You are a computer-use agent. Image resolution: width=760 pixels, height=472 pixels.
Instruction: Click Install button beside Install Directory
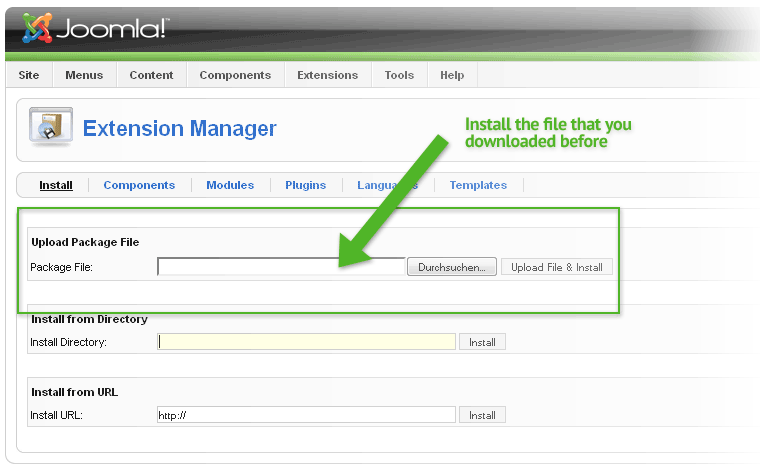[x=482, y=342]
